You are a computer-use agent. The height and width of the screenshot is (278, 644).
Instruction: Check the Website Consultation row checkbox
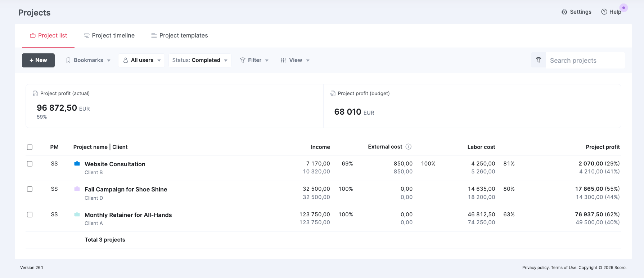(30, 164)
